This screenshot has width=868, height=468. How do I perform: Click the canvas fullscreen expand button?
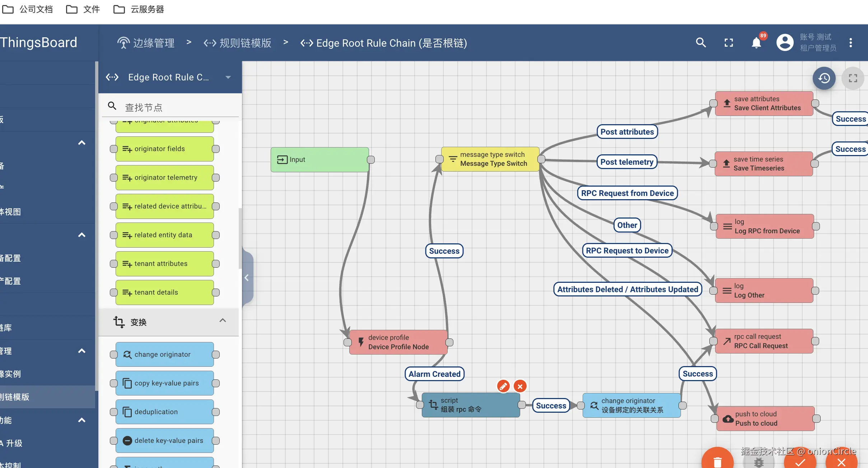click(853, 78)
